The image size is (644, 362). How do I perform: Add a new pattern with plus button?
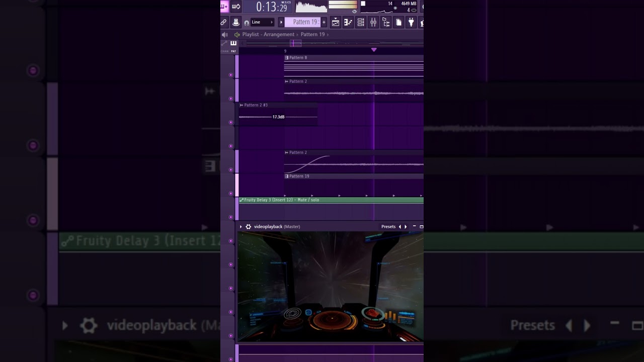pyautogui.click(x=324, y=22)
